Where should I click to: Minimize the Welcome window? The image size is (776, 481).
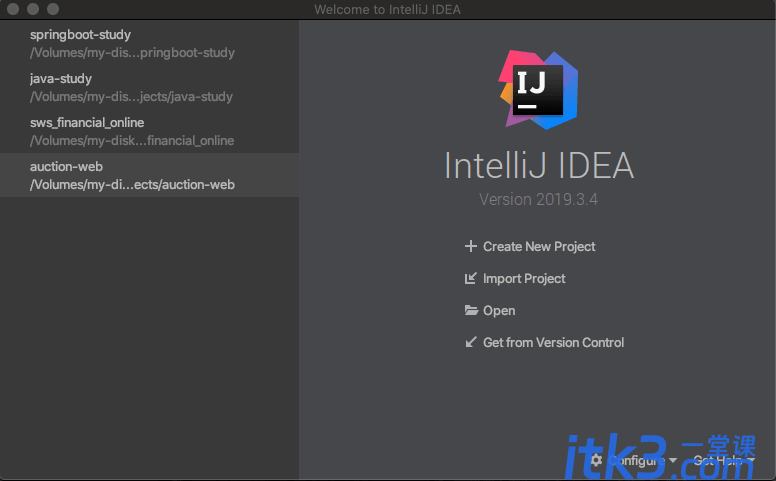[x=33, y=9]
